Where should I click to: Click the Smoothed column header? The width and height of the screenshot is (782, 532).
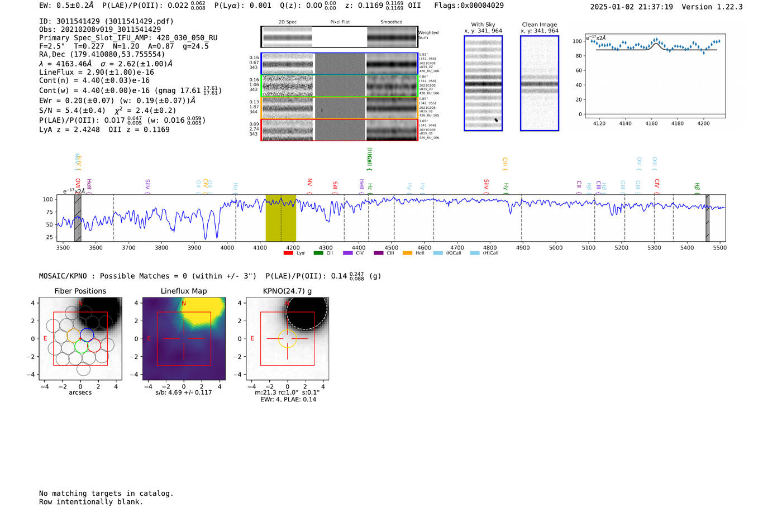pos(391,22)
